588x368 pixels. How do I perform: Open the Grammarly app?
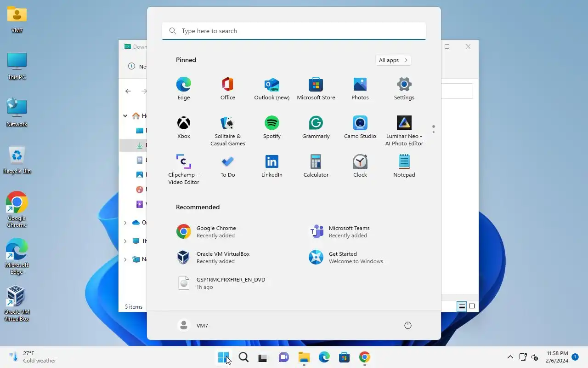point(316,127)
